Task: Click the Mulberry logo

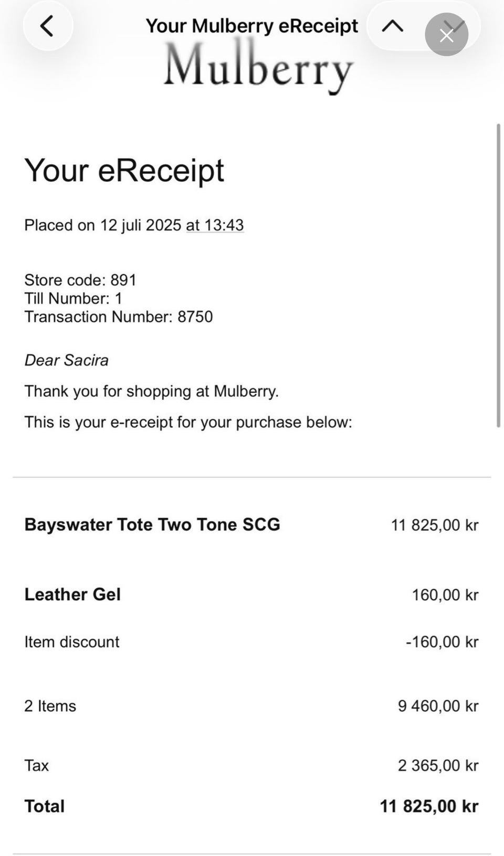Action: [258, 68]
